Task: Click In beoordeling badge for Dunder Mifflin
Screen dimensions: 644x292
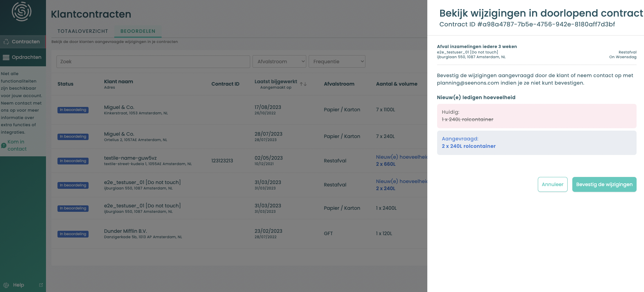Action: coord(73,234)
